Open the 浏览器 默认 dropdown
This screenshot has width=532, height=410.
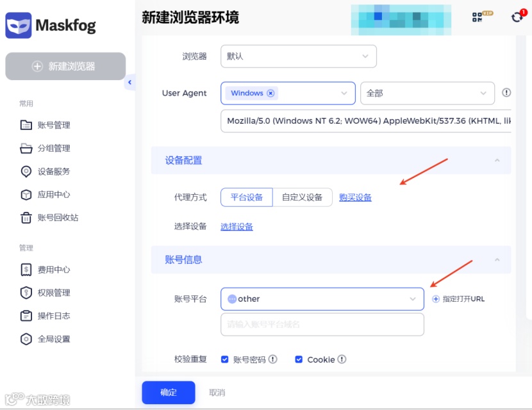coord(299,56)
